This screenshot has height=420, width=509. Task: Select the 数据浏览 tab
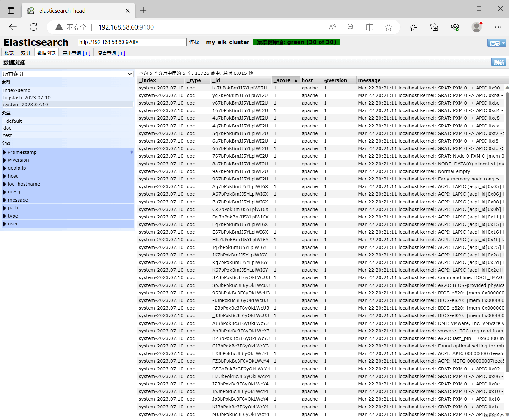click(x=47, y=53)
